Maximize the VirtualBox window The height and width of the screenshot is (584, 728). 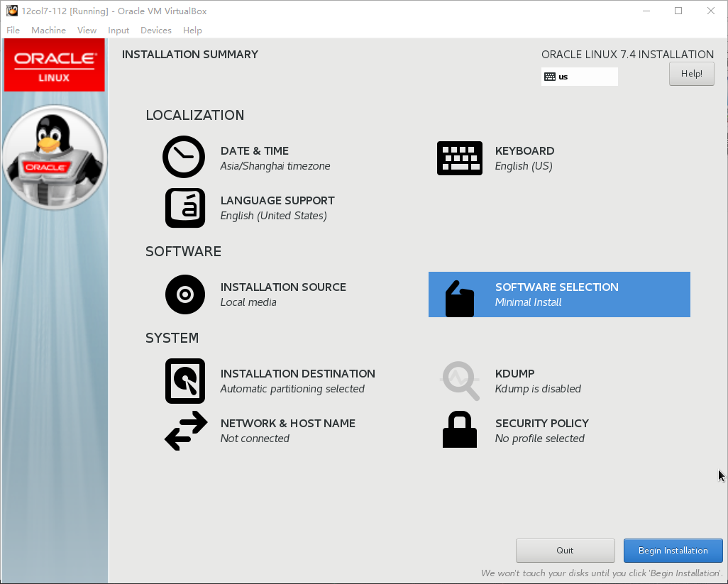click(x=678, y=11)
